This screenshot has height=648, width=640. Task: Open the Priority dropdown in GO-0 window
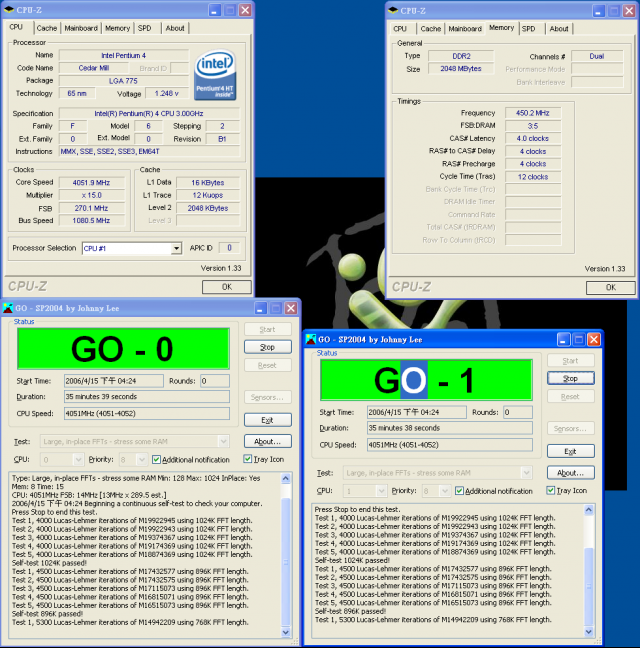[x=142, y=459]
